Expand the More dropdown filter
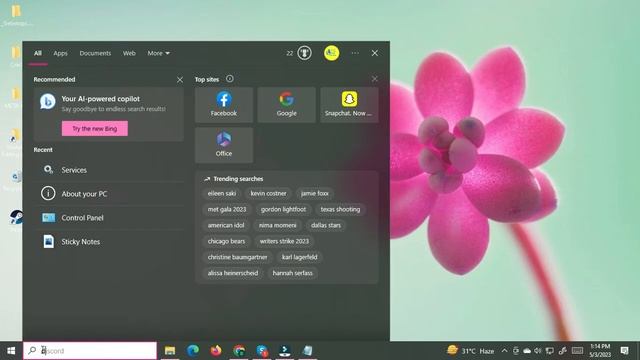 click(x=158, y=53)
